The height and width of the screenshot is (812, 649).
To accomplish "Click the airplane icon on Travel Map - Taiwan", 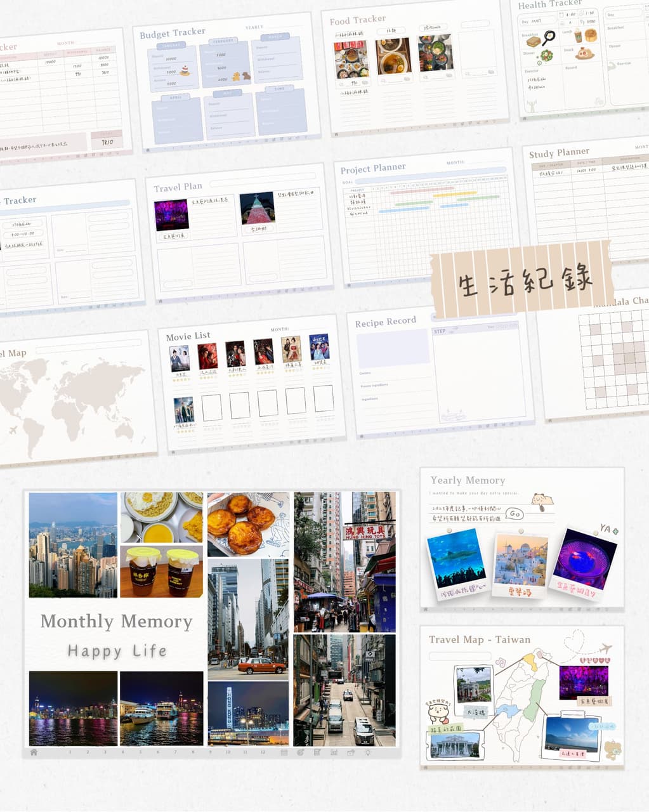I will [605, 648].
